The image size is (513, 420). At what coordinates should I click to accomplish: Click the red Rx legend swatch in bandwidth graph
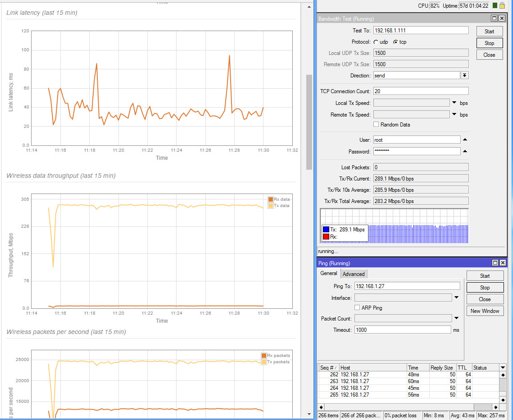tap(326, 236)
